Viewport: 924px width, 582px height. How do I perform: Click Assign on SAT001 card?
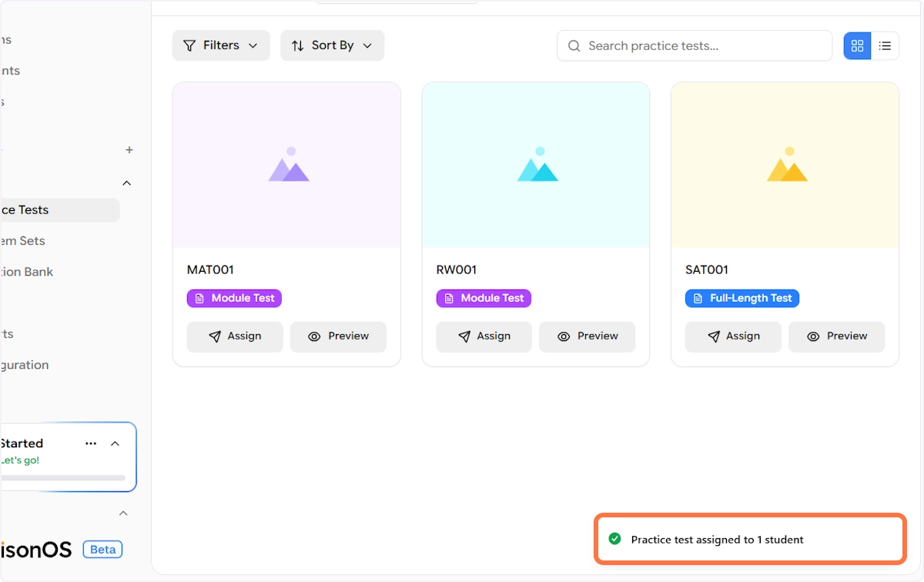click(x=733, y=336)
